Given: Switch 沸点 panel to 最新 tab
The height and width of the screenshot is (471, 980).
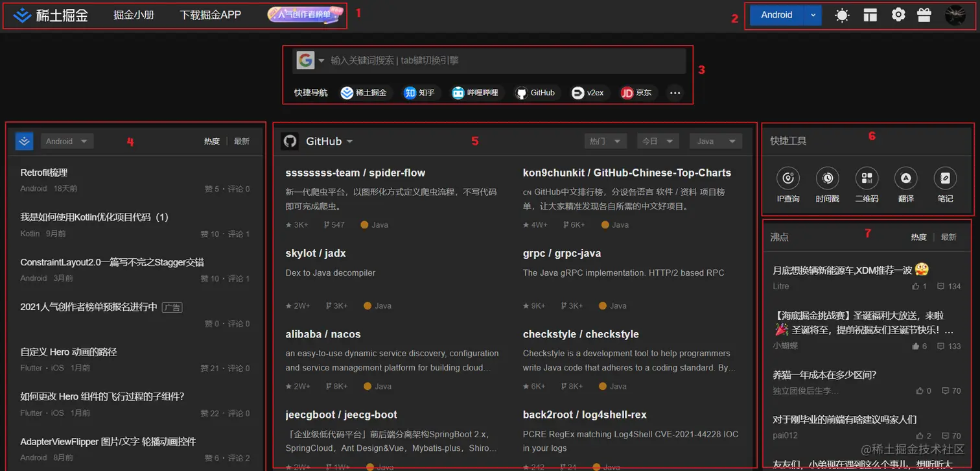Looking at the screenshot, I should click(949, 237).
